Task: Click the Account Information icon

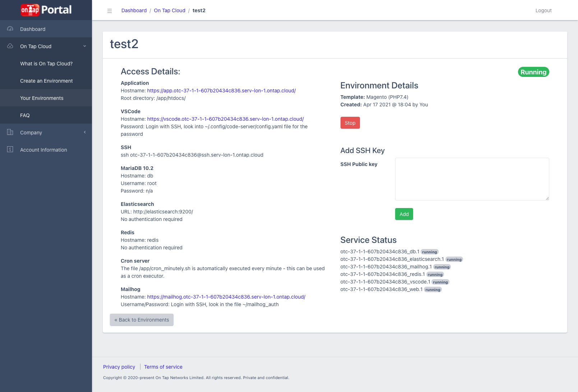Action: click(x=10, y=149)
